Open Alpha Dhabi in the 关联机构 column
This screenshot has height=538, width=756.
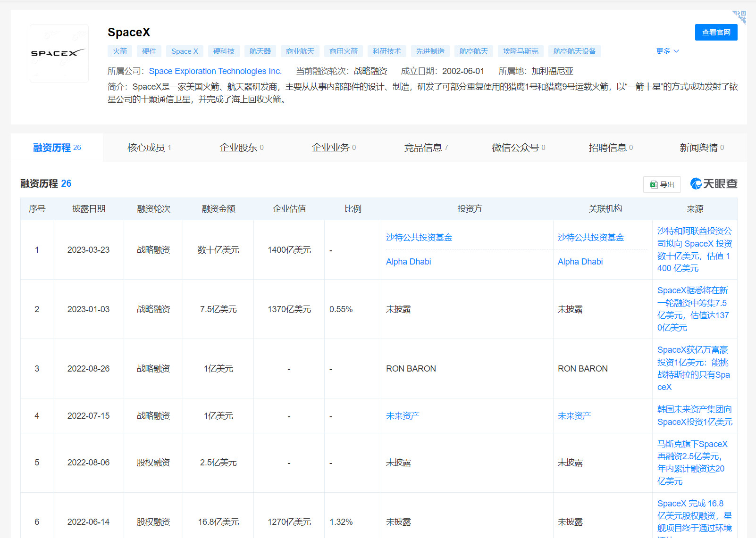pos(580,262)
